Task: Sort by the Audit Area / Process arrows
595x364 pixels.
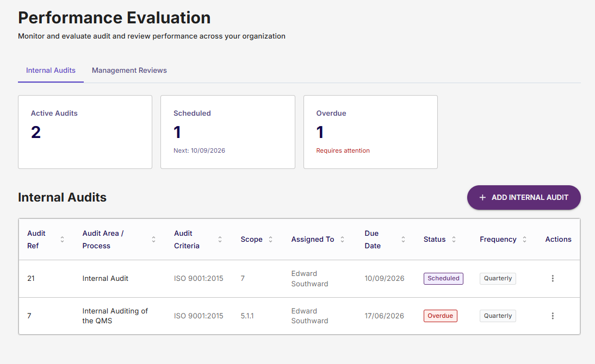Action: 154,239
